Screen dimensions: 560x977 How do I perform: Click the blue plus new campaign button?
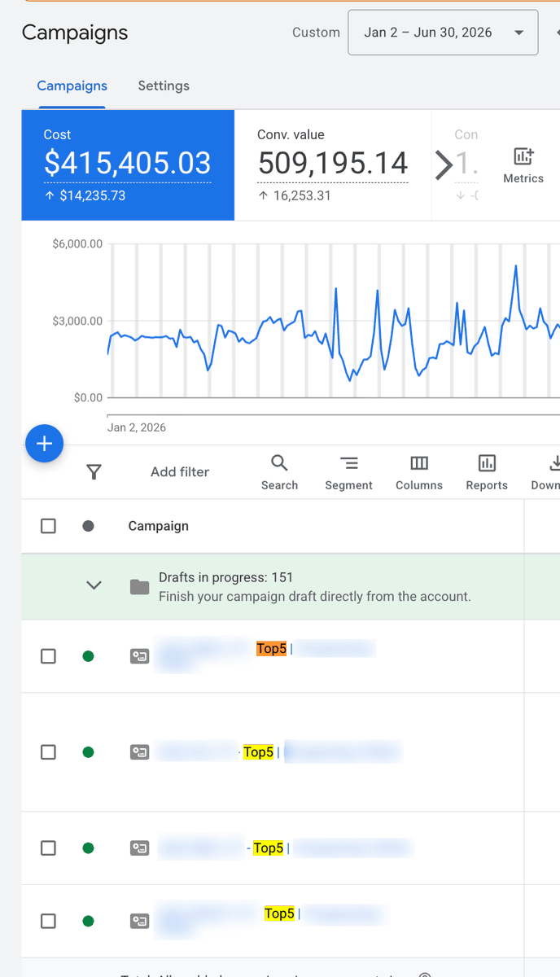(x=45, y=444)
